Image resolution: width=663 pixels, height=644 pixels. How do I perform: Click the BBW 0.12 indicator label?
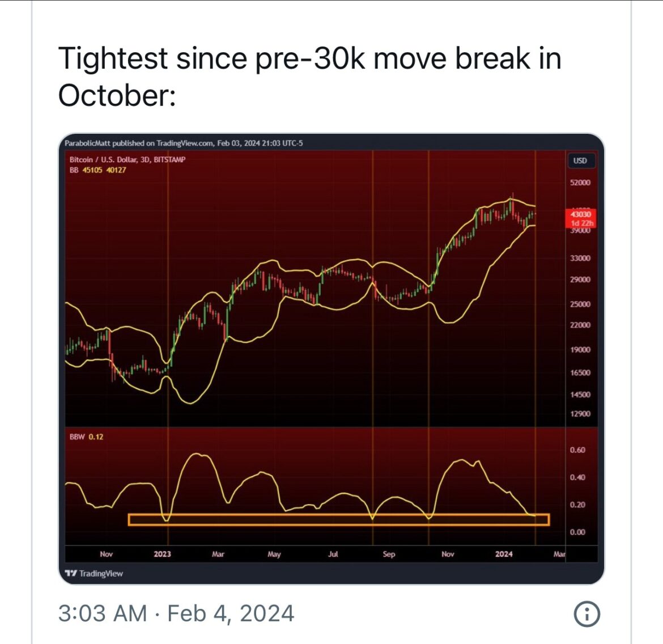click(86, 437)
